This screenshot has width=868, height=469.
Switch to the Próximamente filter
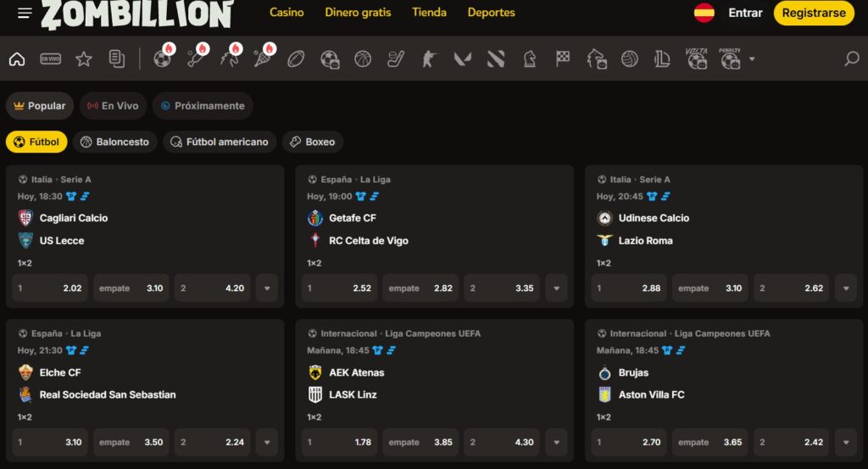203,106
